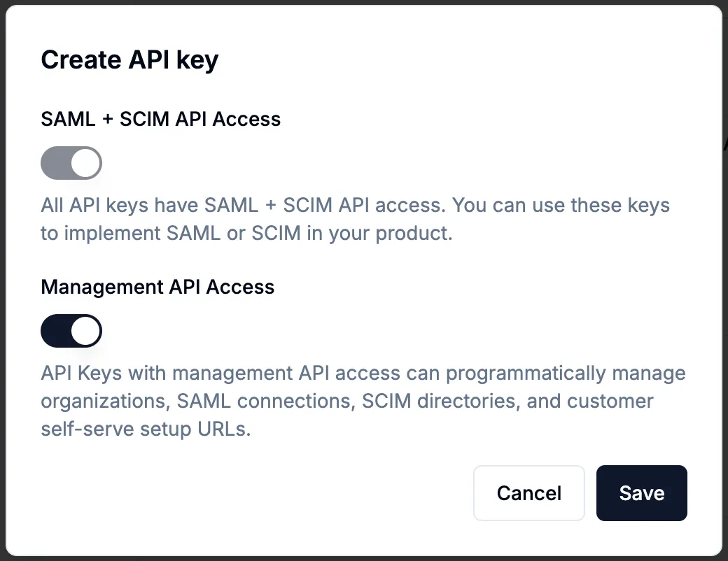Image resolution: width=728 pixels, height=561 pixels.
Task: Disable the SAML + SCIM API Access toggle
Action: tap(71, 162)
